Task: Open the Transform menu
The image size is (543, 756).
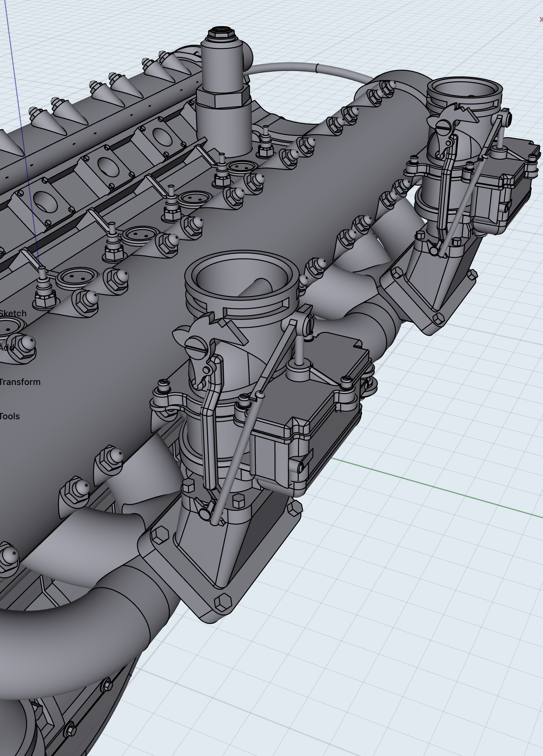Action: (20, 382)
